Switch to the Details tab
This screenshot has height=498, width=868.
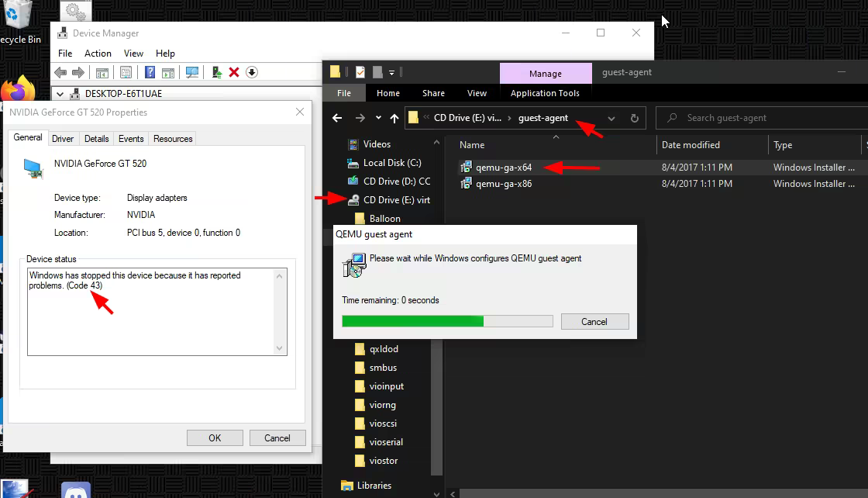tap(96, 139)
